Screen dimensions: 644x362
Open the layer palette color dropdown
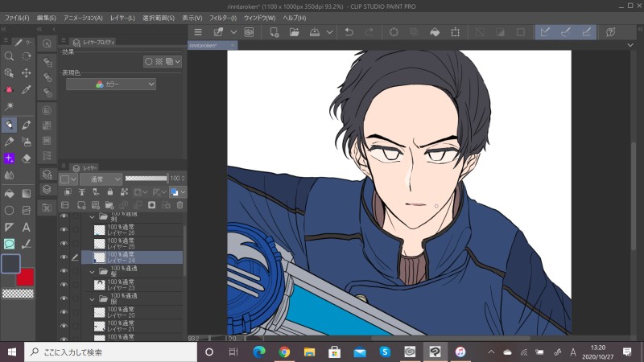(x=68, y=179)
